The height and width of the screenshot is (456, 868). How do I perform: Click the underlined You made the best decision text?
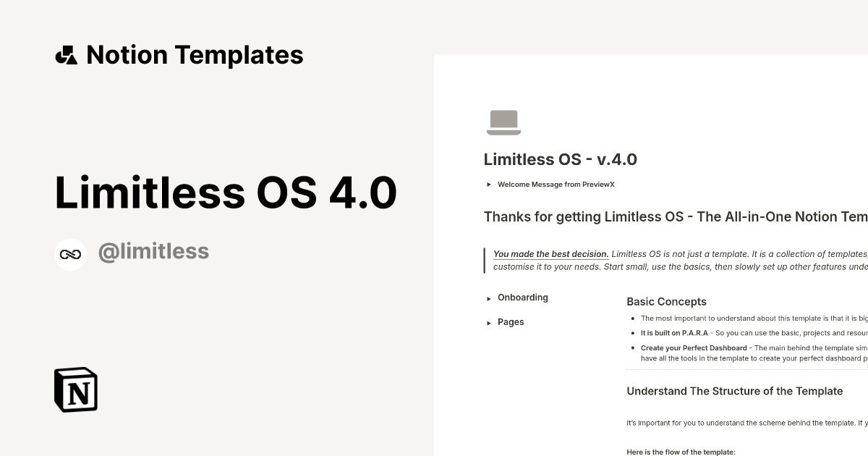(x=550, y=254)
